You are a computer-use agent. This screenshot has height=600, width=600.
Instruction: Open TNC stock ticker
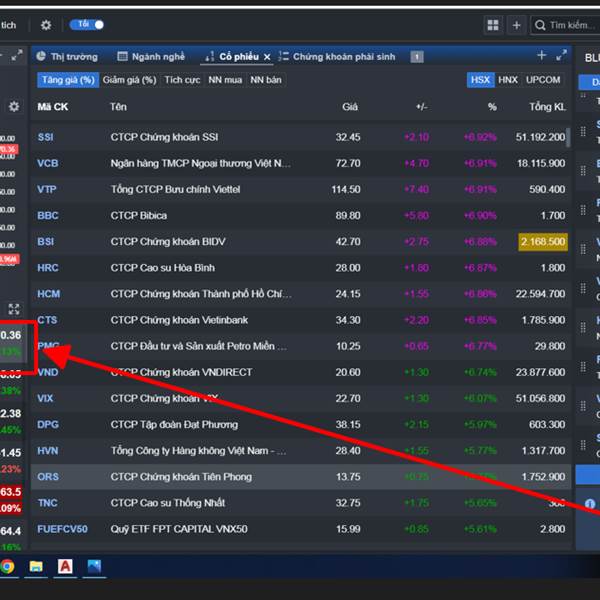(x=47, y=503)
